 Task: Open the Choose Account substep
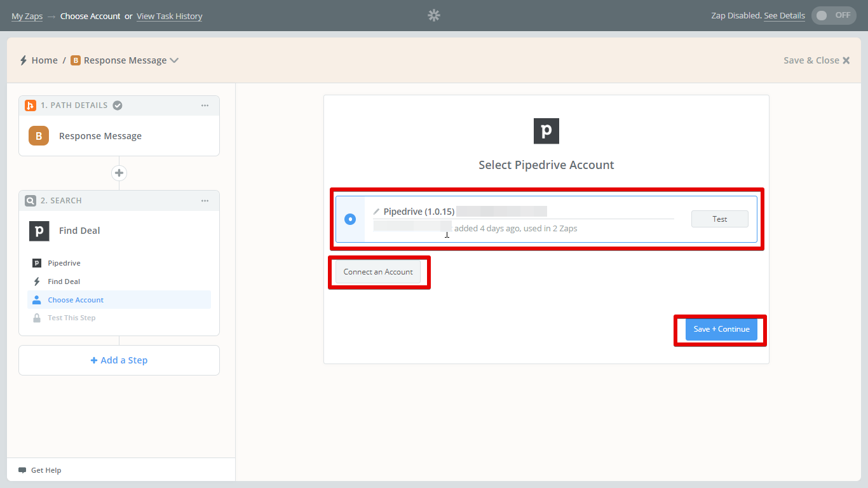[x=119, y=300]
